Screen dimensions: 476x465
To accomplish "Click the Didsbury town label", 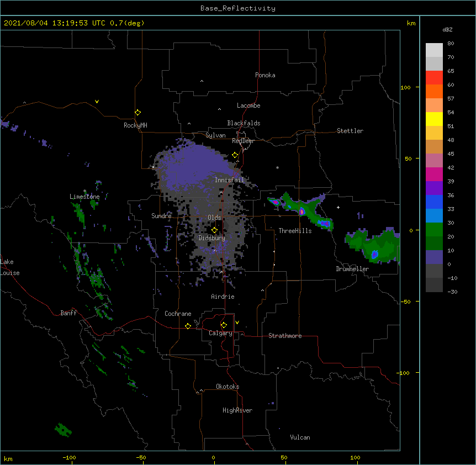I will (x=212, y=238).
